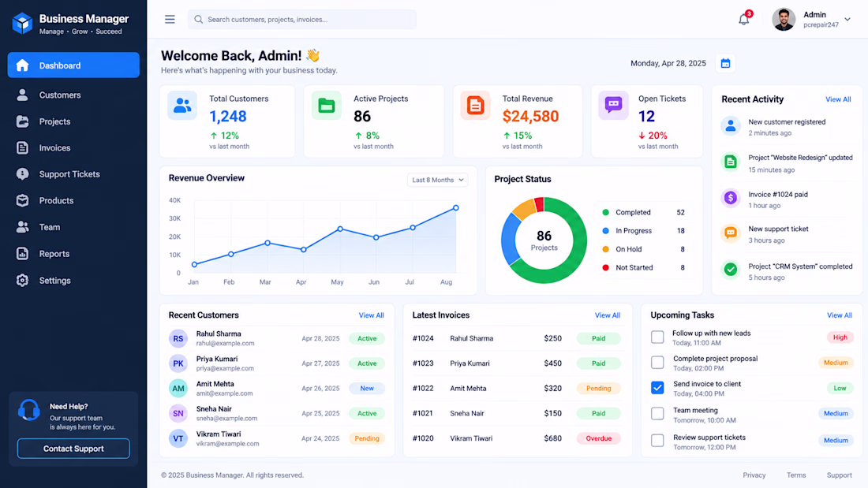This screenshot has height=488, width=868.
Task: Click Sneha Nair's SN avatar
Action: click(178, 413)
